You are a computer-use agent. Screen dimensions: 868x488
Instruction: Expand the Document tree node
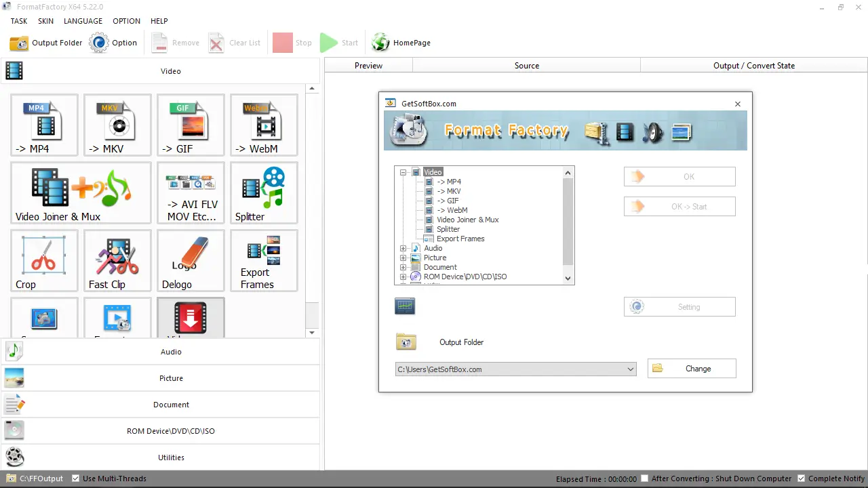coord(403,267)
